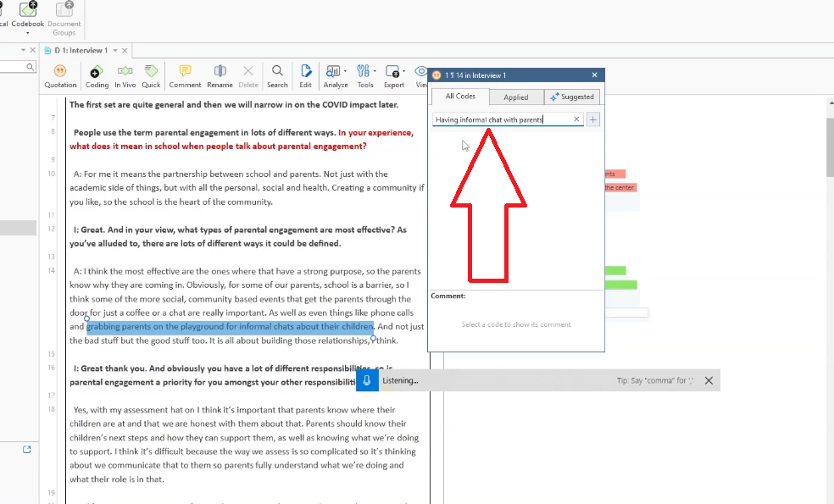Click the Edit document icon
This screenshot has width=834, height=504.
click(305, 75)
